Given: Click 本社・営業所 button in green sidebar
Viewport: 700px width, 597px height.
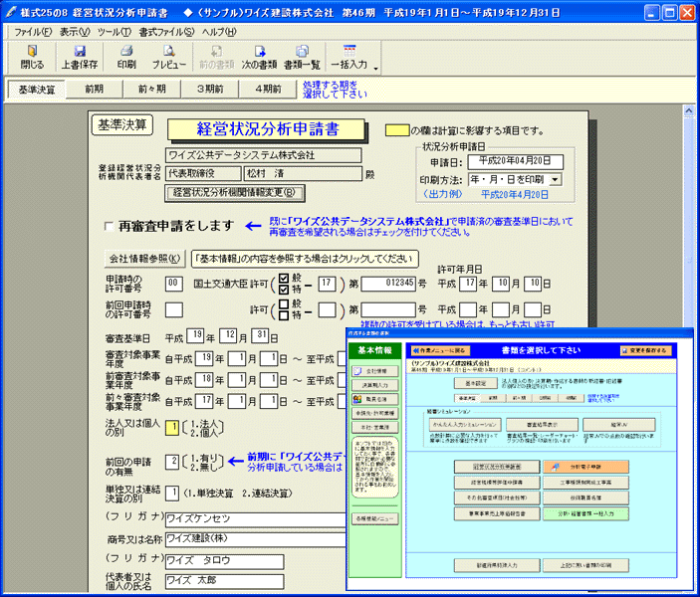Looking at the screenshot, I should (x=375, y=427).
